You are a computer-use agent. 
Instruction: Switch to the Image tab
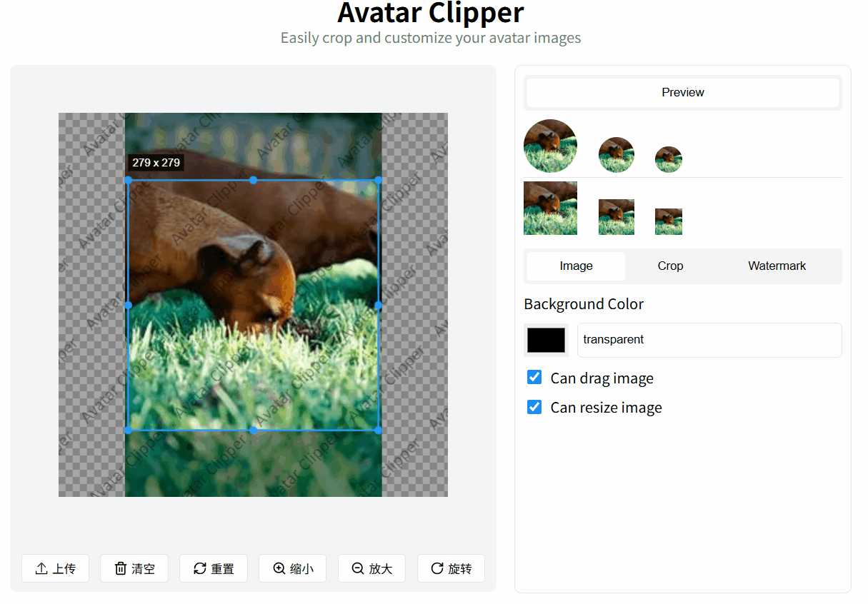pyautogui.click(x=576, y=266)
